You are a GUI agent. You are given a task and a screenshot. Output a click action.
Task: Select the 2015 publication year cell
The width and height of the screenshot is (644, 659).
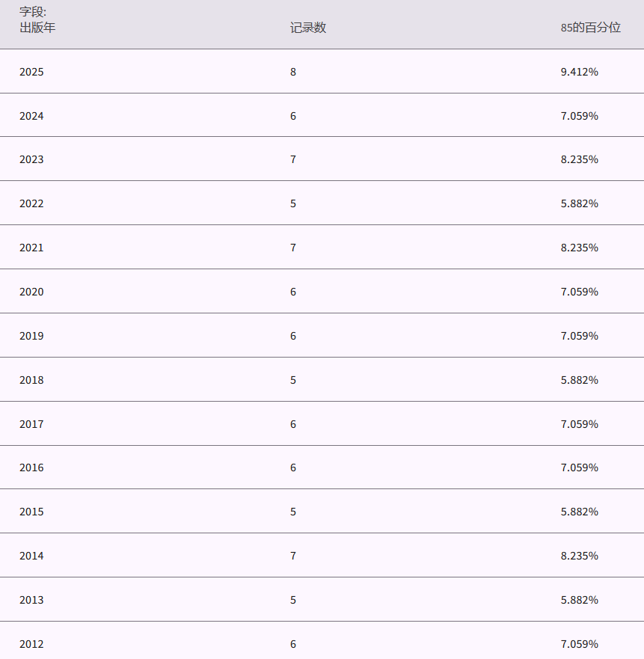31,512
